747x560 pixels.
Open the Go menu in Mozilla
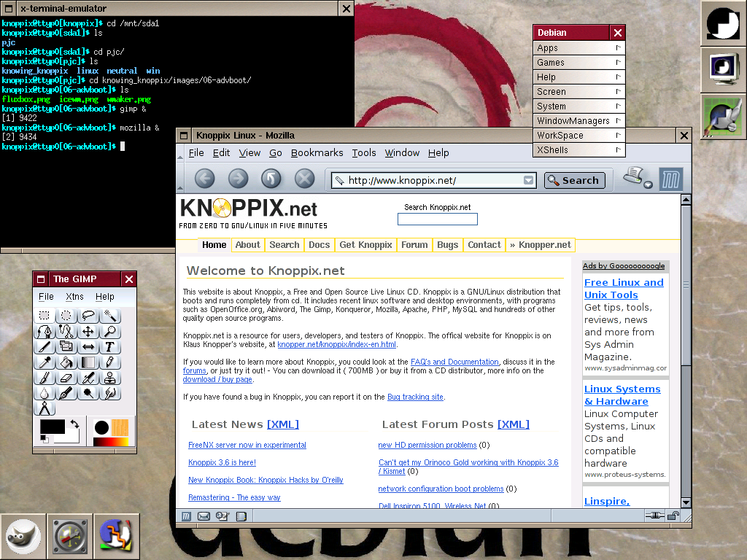(x=275, y=153)
